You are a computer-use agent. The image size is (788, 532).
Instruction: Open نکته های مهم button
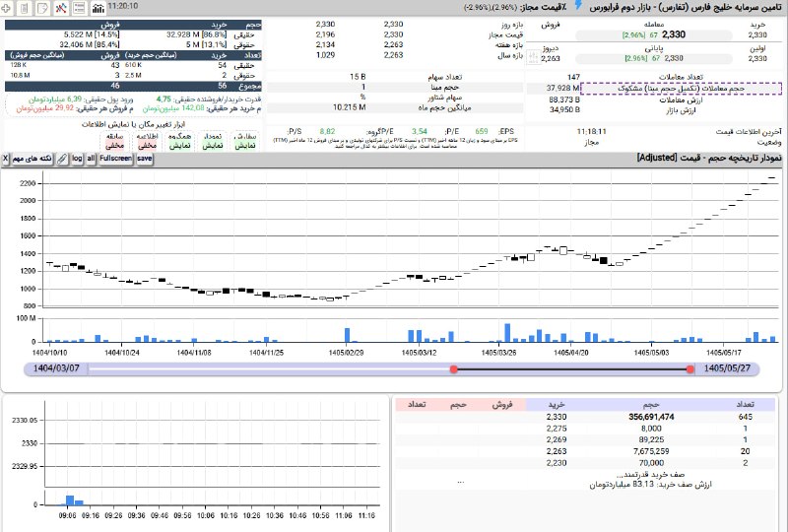[x=33, y=159]
